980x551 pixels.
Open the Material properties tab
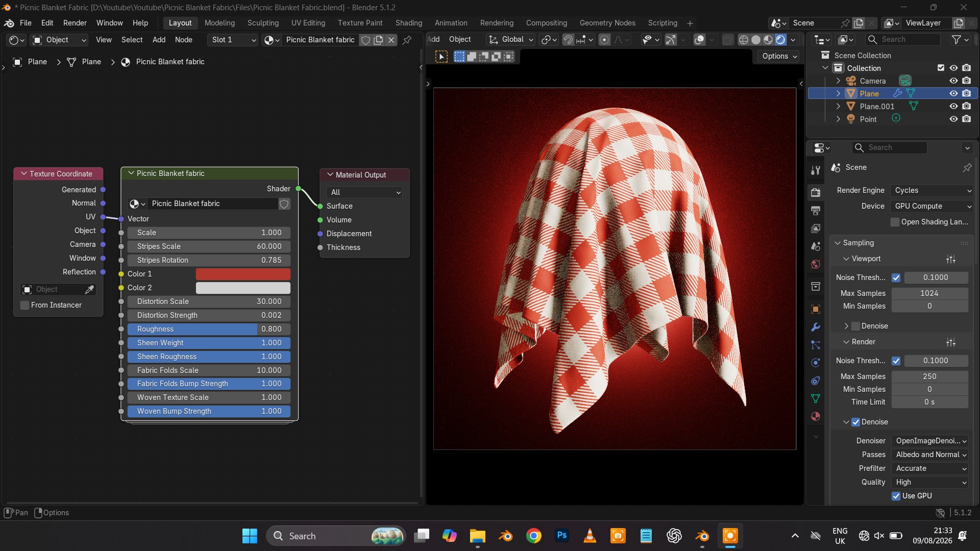click(x=816, y=416)
